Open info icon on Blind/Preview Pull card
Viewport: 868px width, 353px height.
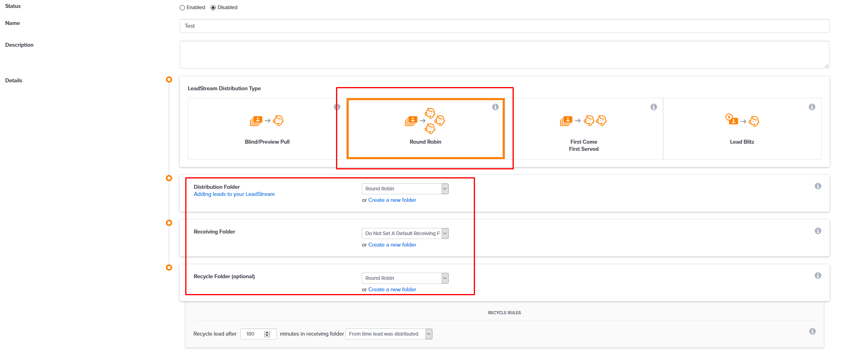[x=337, y=107]
